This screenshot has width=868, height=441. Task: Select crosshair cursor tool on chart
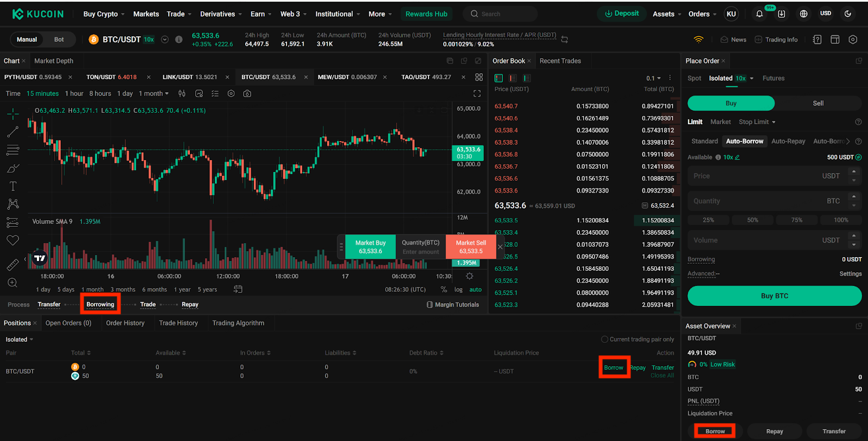[x=13, y=113]
